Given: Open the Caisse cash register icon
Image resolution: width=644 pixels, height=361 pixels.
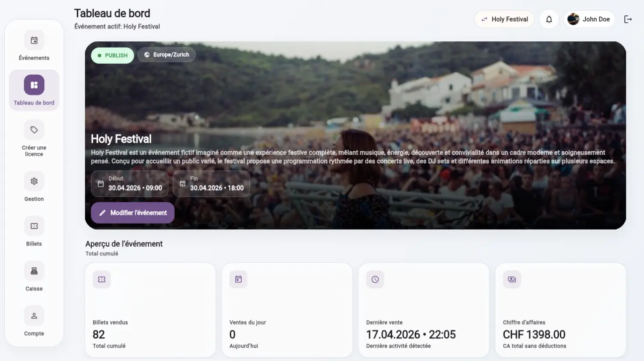Looking at the screenshot, I should 34,271.
